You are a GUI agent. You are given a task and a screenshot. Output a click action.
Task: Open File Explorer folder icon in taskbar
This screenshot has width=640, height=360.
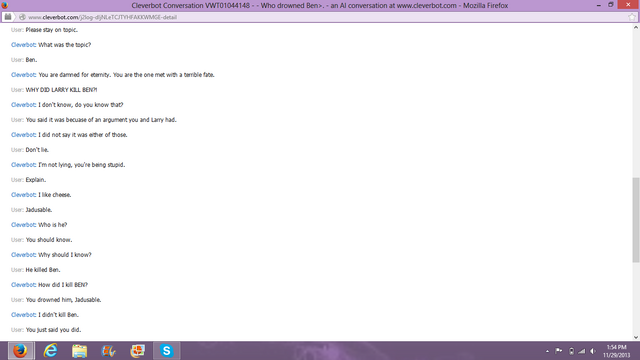(x=80, y=351)
